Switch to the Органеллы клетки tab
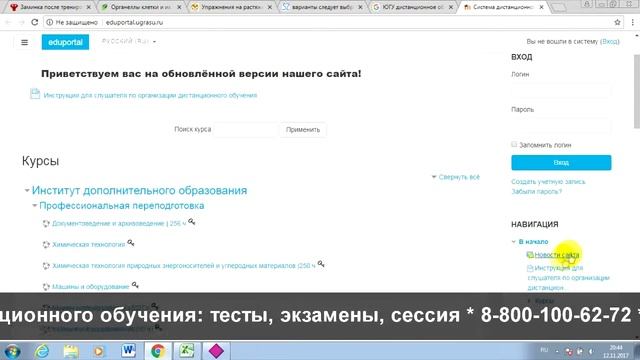640x360 pixels. tap(141, 7)
